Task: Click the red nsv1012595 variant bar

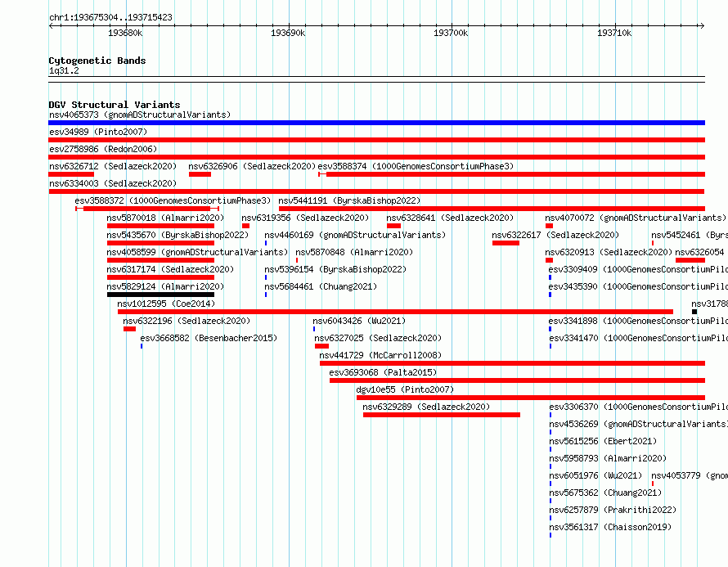Action: tap(396, 312)
